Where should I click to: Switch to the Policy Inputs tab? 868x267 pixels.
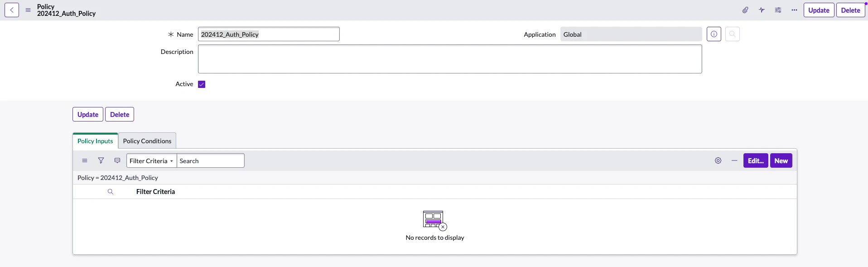(x=95, y=141)
